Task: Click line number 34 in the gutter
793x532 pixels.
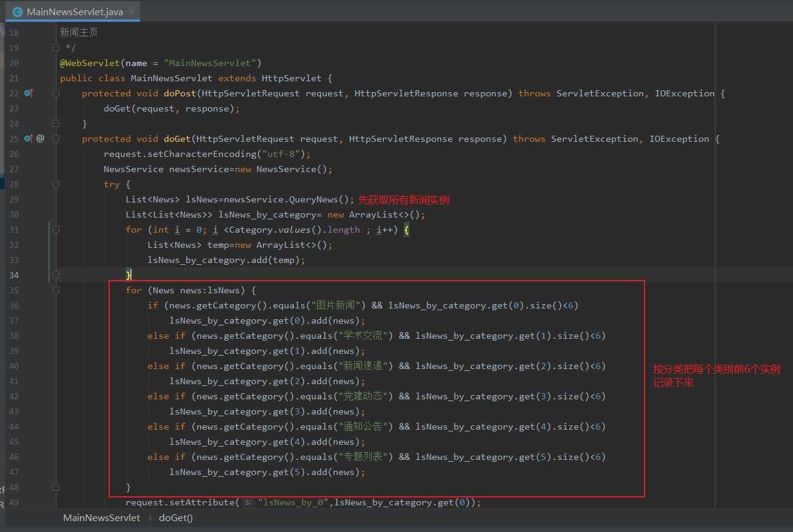Action: point(14,275)
